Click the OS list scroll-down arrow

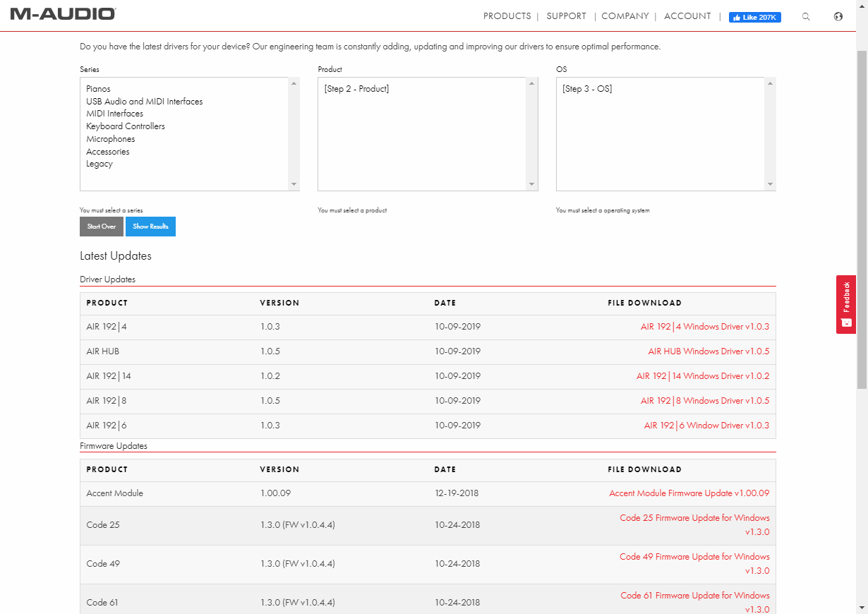click(x=770, y=185)
